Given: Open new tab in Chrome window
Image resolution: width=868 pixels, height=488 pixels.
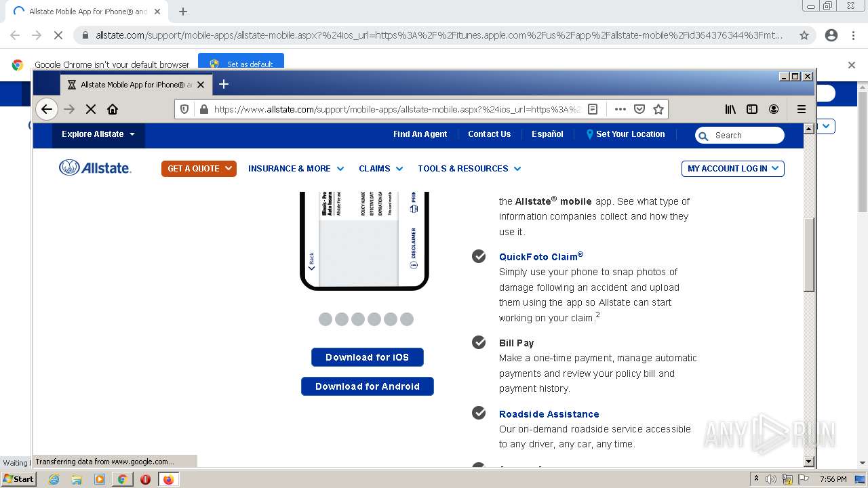Looking at the screenshot, I should [x=183, y=12].
